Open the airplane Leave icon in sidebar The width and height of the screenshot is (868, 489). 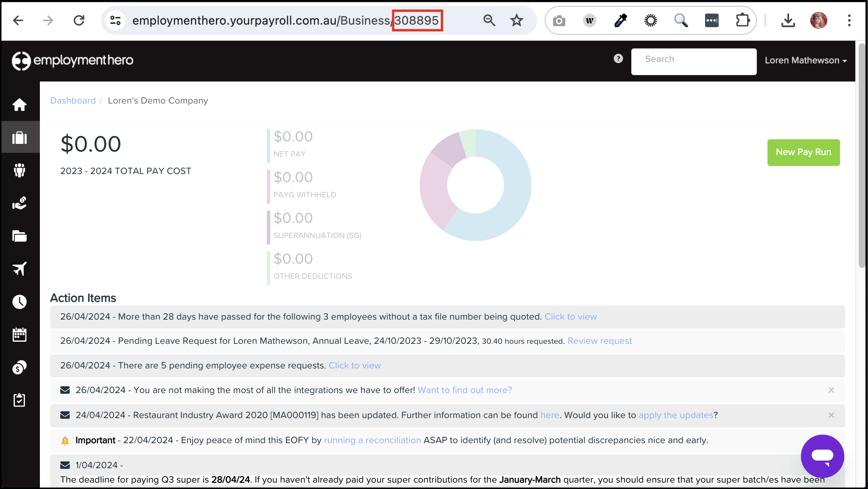[20, 269]
